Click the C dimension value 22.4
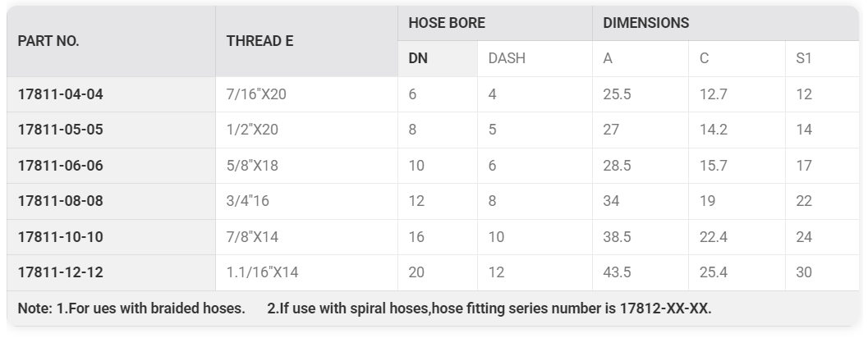This screenshot has height=338, width=868. 714,237
